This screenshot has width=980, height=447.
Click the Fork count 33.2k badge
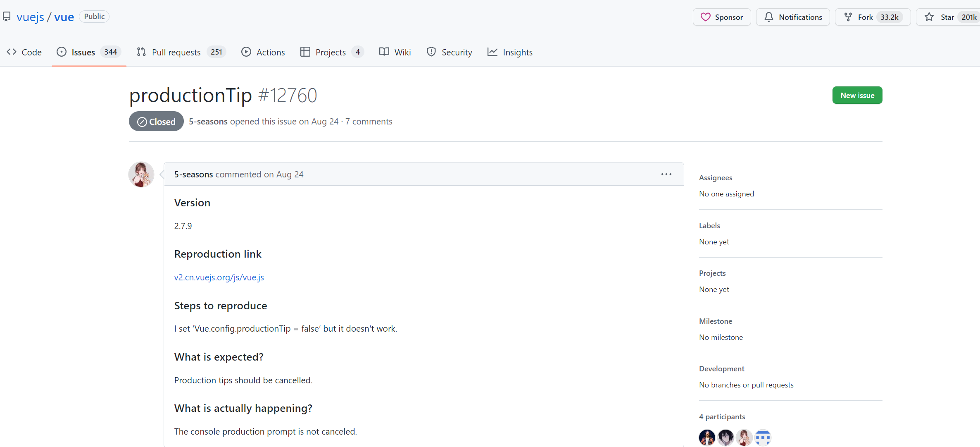(x=889, y=17)
